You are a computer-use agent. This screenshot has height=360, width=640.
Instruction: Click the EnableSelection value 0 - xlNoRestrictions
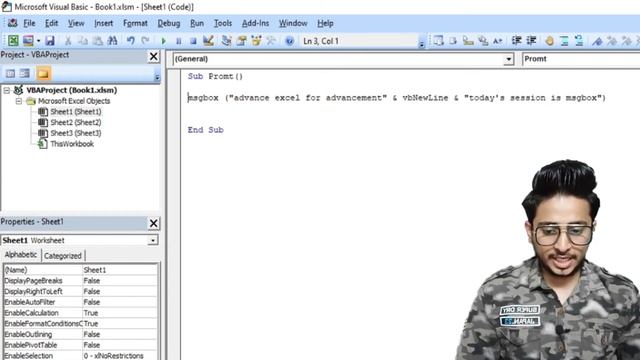pos(120,356)
